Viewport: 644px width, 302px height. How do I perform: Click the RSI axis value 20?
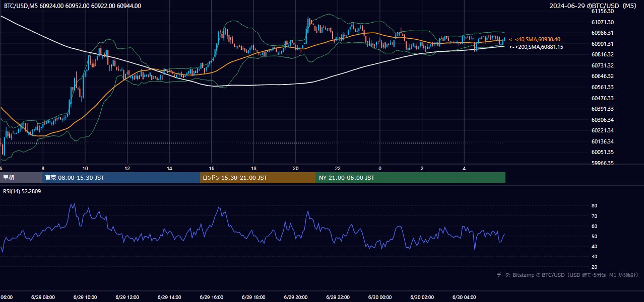tap(594, 267)
